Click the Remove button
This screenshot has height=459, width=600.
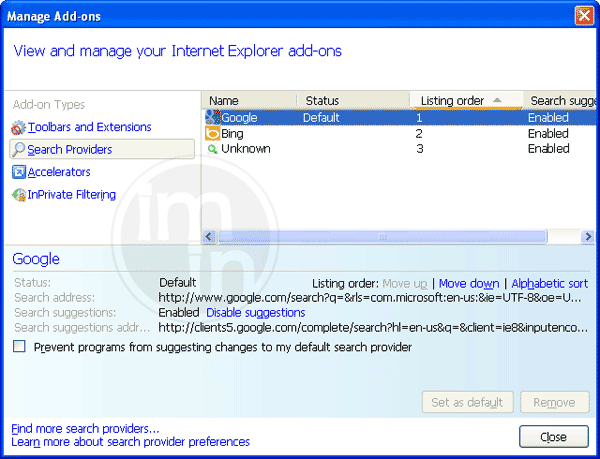pos(554,402)
